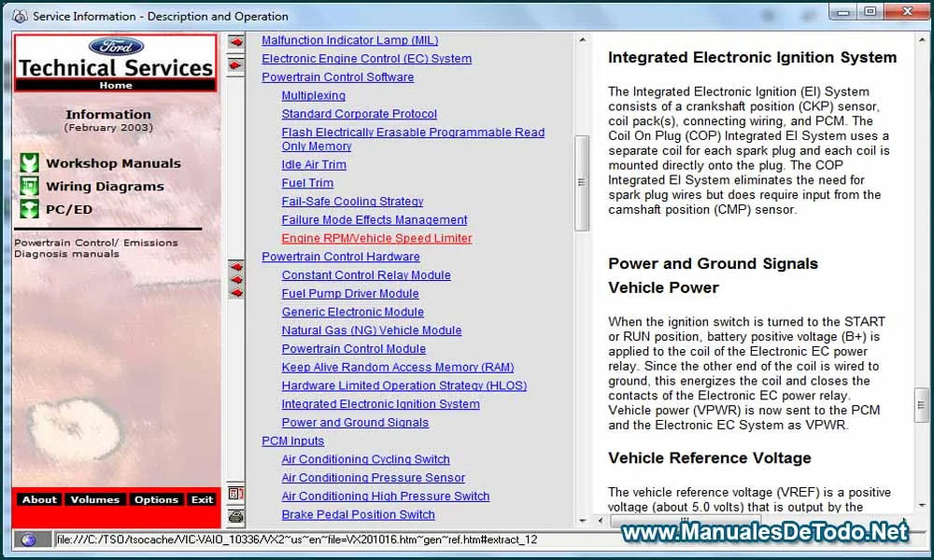The image size is (934, 560).
Task: Open Engine RPM/Vehicle Speed Limiter link
Action: tap(376, 238)
